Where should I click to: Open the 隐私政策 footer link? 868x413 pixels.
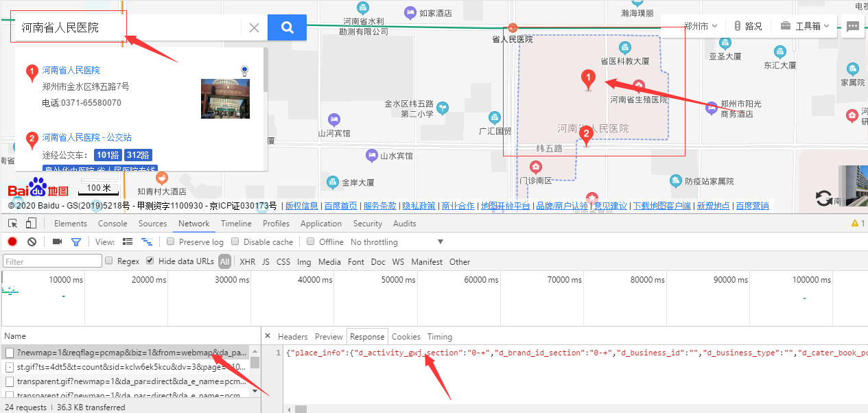point(419,206)
